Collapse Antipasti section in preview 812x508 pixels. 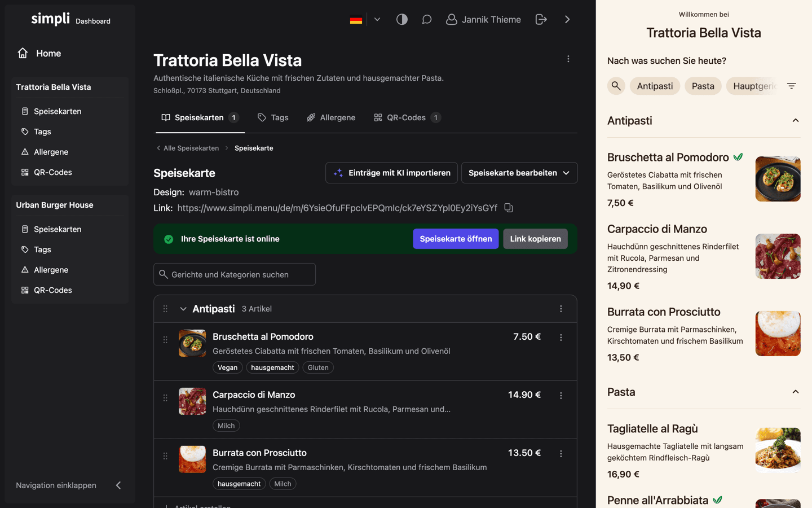click(795, 120)
